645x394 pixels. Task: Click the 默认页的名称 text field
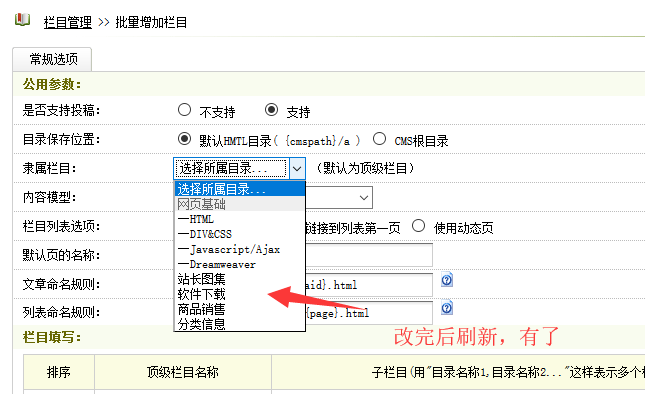click(369, 255)
